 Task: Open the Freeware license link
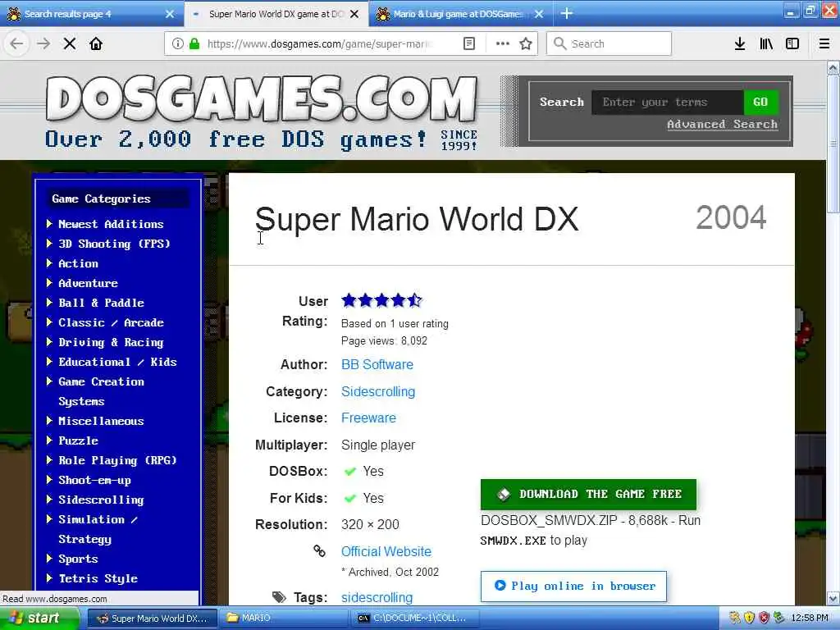tap(368, 418)
